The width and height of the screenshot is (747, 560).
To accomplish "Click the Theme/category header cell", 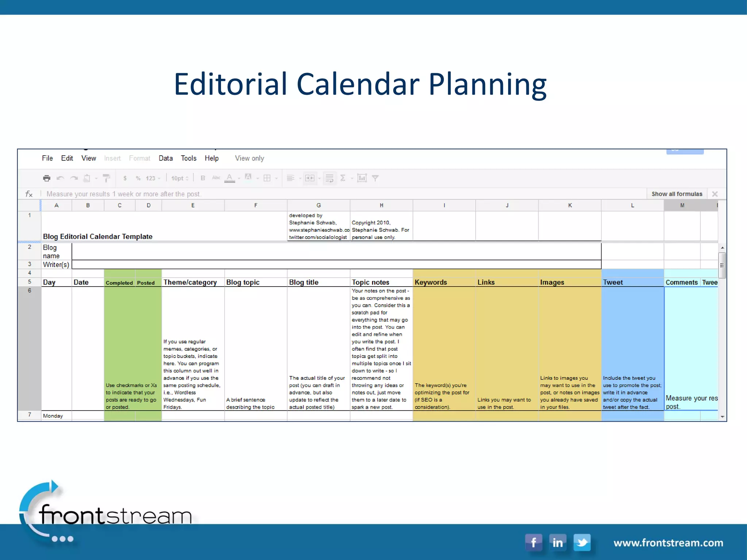I will pos(193,282).
